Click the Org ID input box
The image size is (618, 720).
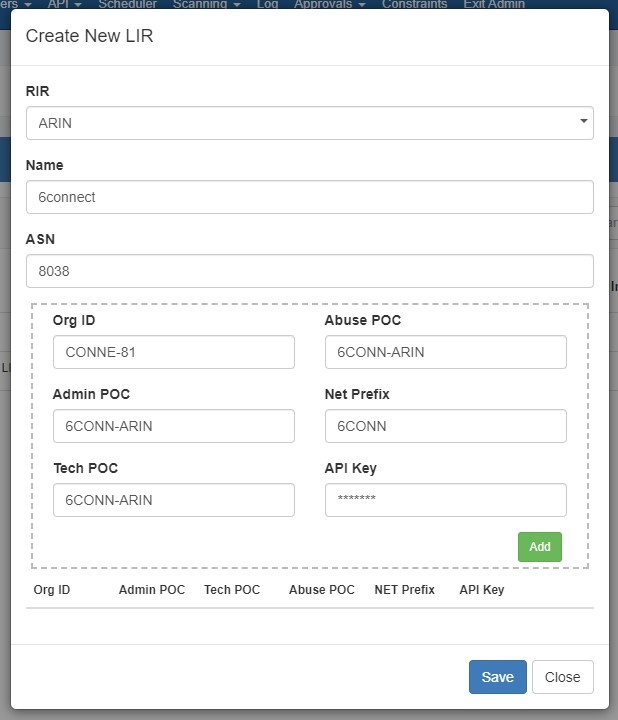point(173,352)
